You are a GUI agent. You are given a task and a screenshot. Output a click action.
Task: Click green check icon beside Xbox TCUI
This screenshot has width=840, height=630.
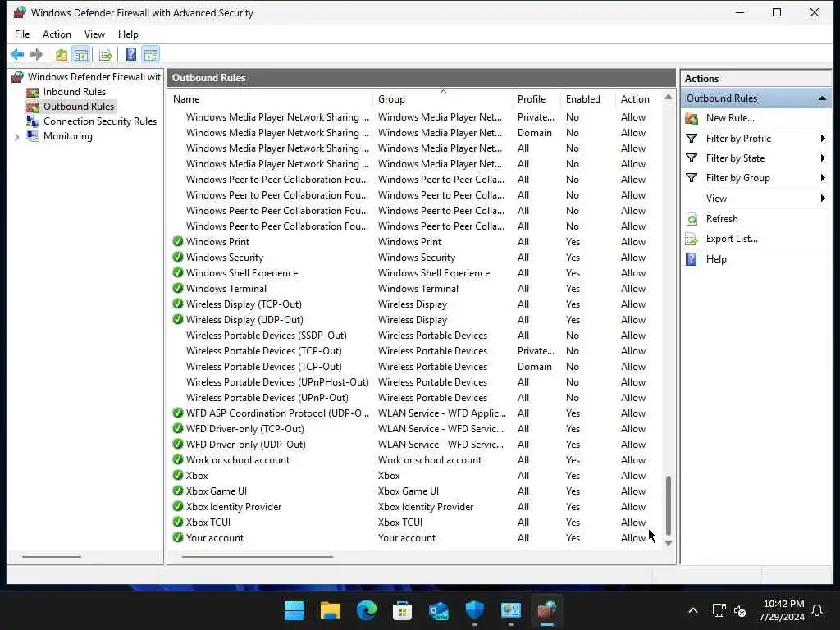tap(178, 522)
